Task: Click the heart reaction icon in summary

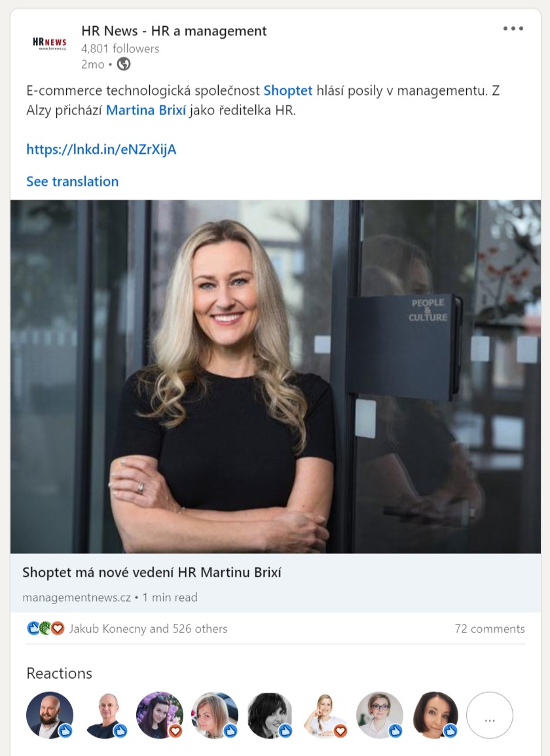Action: point(58,628)
